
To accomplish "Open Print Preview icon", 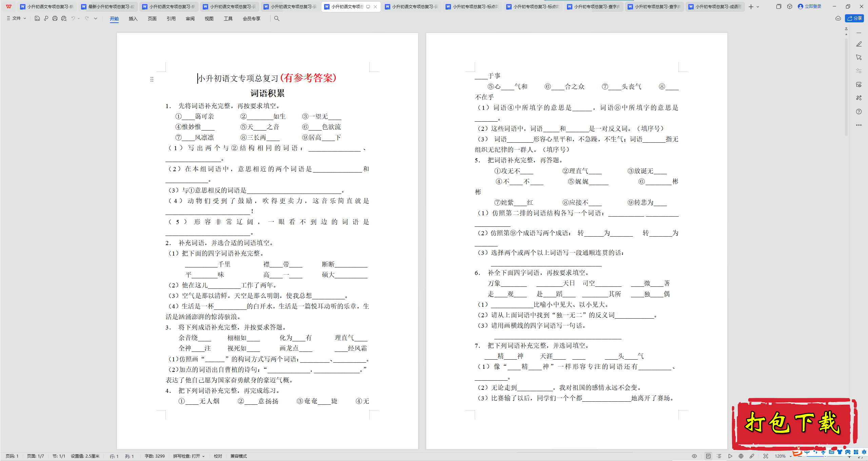I will click(64, 18).
